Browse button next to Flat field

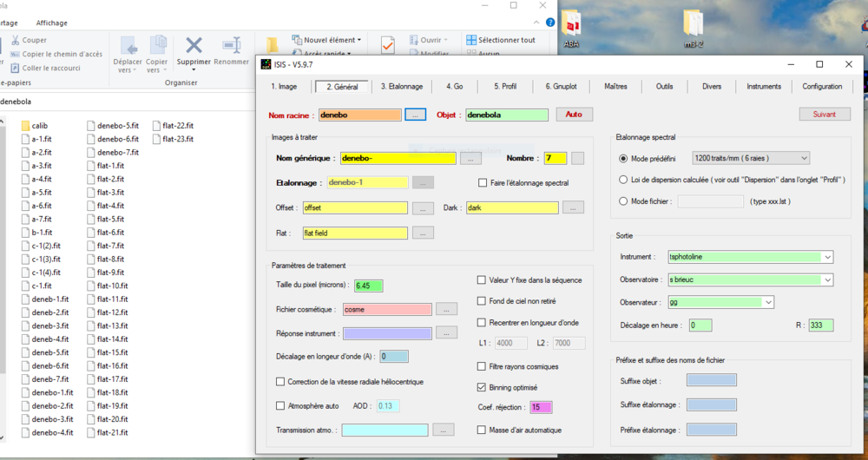(x=423, y=233)
